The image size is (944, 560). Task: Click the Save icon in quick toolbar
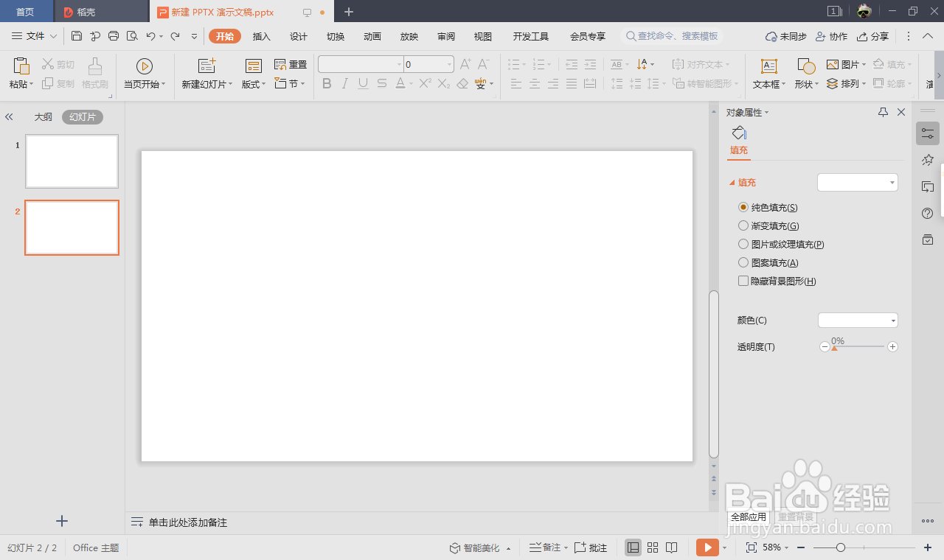click(77, 36)
